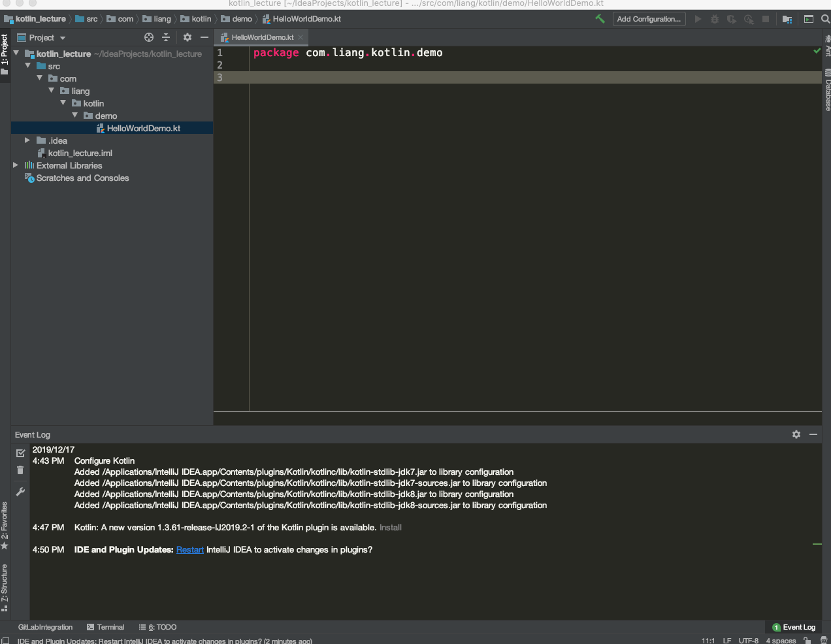The image size is (831, 644).
Task: Collapse the src folder arrow
Action: point(28,65)
